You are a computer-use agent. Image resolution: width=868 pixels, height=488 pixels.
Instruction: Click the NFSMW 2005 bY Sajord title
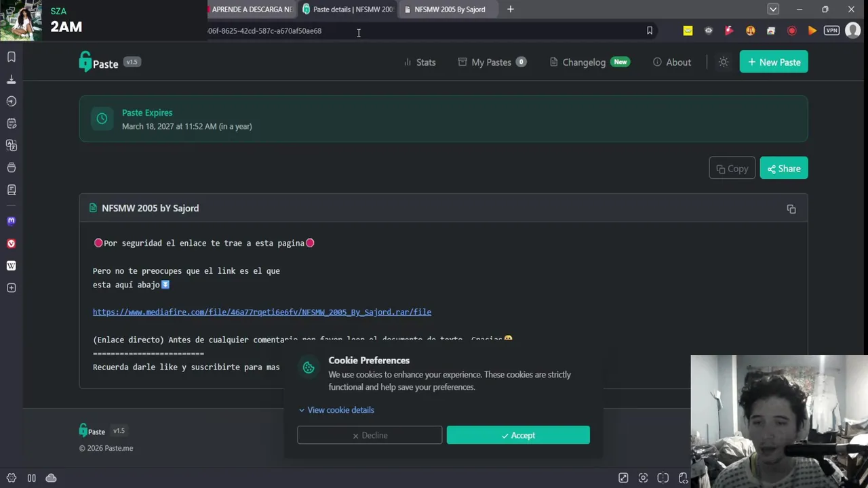tap(150, 208)
